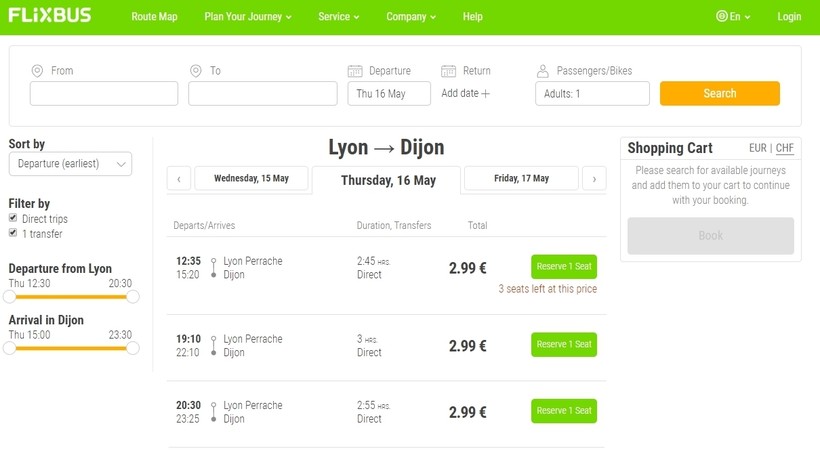Expand the Plan Your Journey menu
This screenshot has height=451, width=820.
pyautogui.click(x=248, y=17)
